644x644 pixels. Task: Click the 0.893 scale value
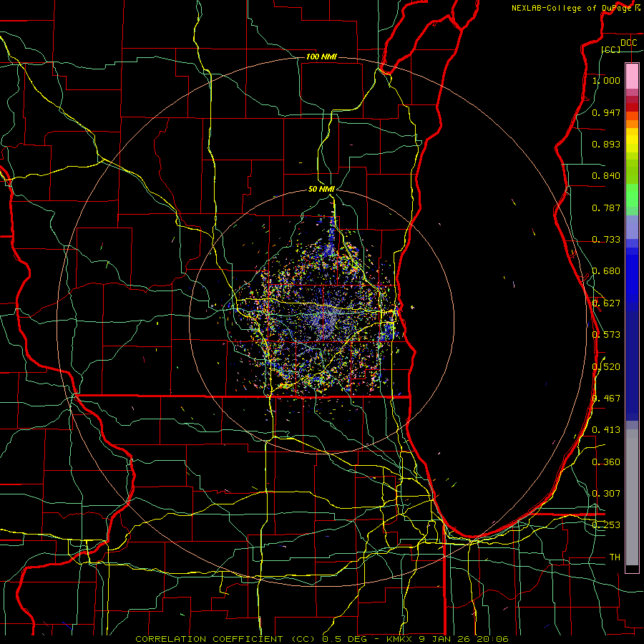[x=606, y=144]
